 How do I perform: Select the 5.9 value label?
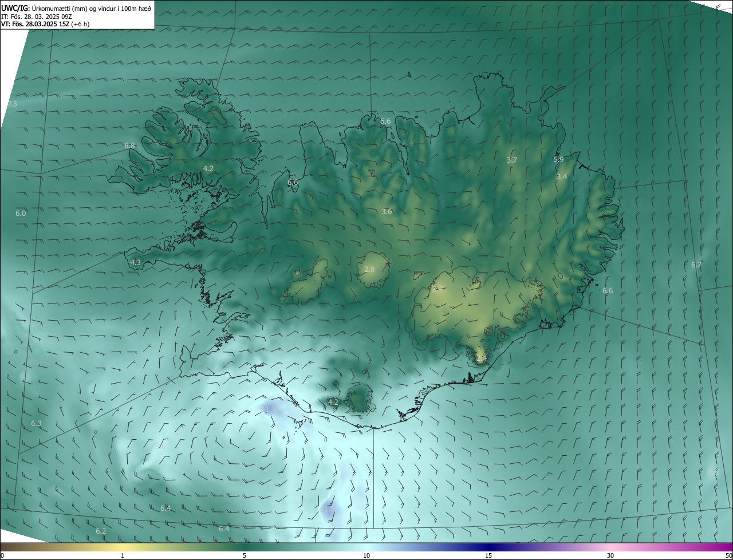[558, 160]
